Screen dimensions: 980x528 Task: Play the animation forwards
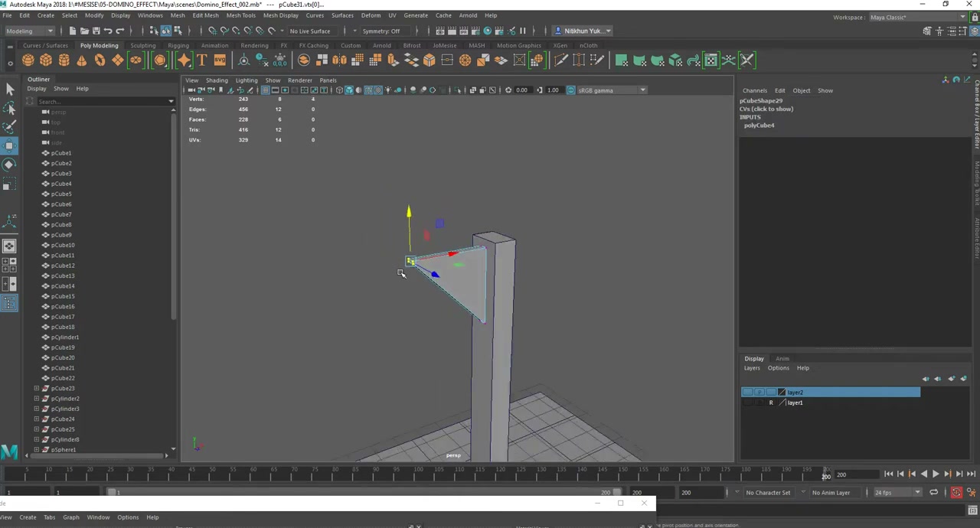coord(935,474)
